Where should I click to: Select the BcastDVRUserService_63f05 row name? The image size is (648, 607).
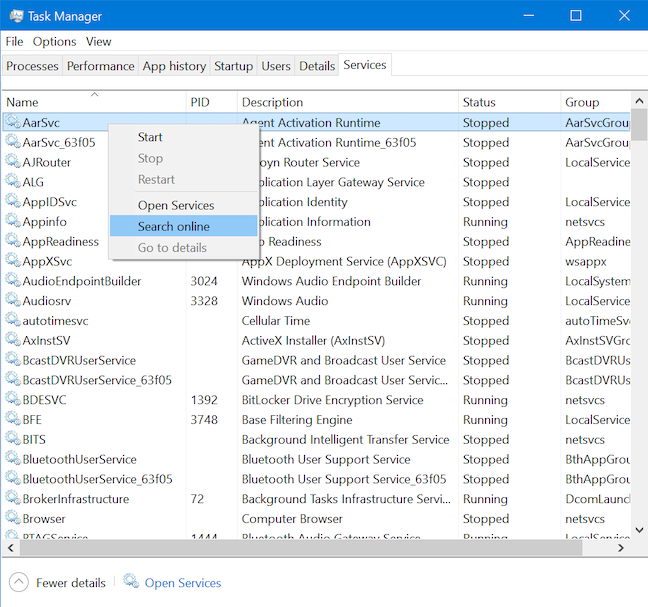pos(97,380)
